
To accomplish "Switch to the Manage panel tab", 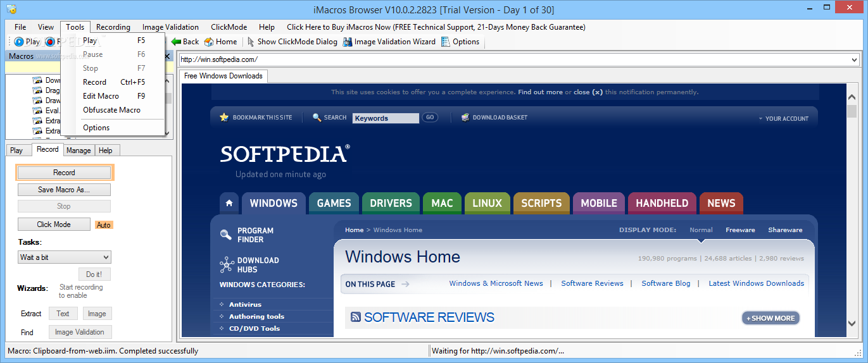I will [79, 151].
